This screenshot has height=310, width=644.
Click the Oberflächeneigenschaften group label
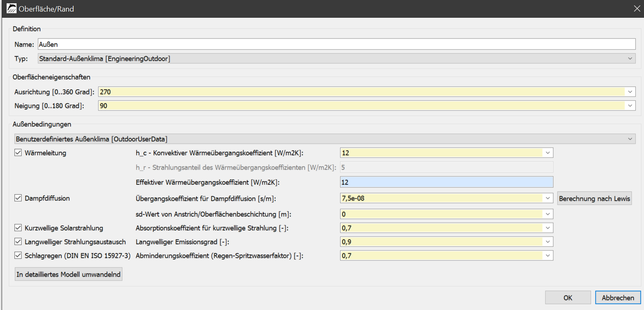pos(52,77)
